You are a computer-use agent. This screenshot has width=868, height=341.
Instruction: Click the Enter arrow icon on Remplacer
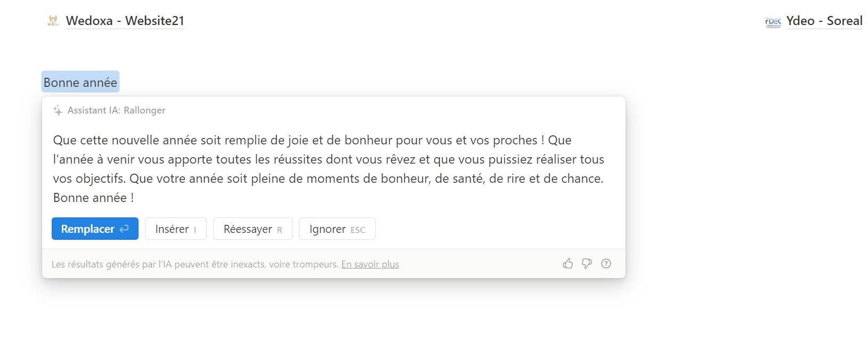(x=124, y=229)
